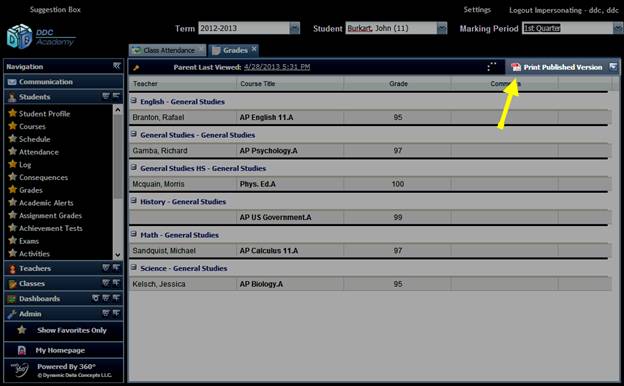This screenshot has height=386, width=624.
Task: Toggle the favorite star beside Attendance
Action: [13, 151]
